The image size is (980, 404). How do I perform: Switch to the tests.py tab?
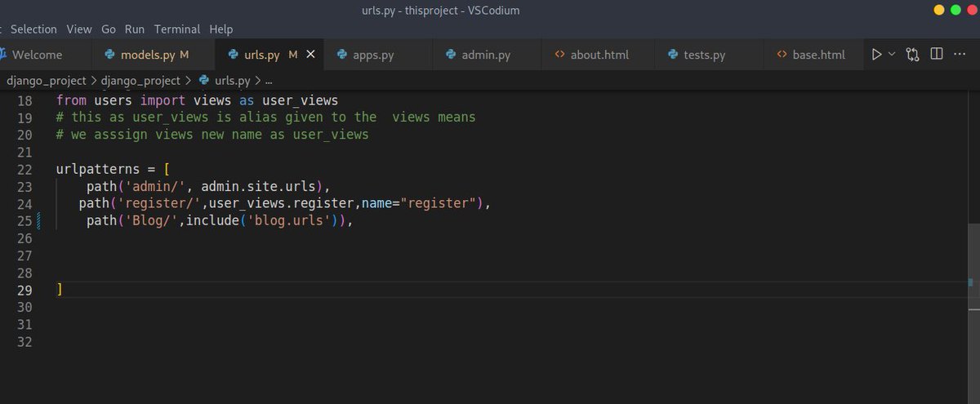pyautogui.click(x=708, y=55)
